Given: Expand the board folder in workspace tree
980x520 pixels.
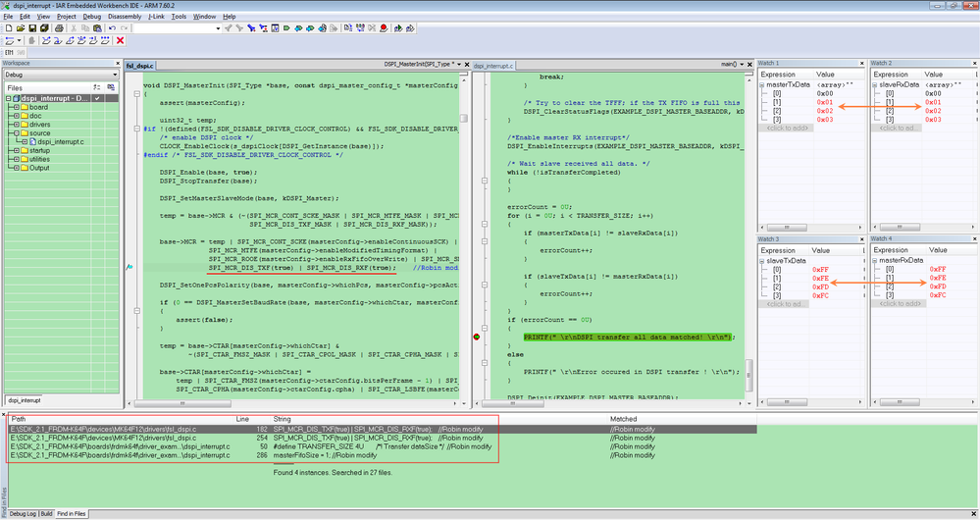Looking at the screenshot, I should tap(14, 107).
